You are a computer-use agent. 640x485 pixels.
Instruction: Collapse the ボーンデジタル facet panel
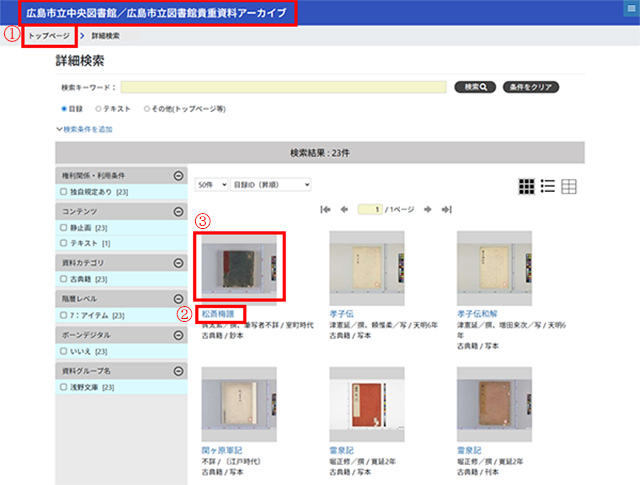(178, 335)
